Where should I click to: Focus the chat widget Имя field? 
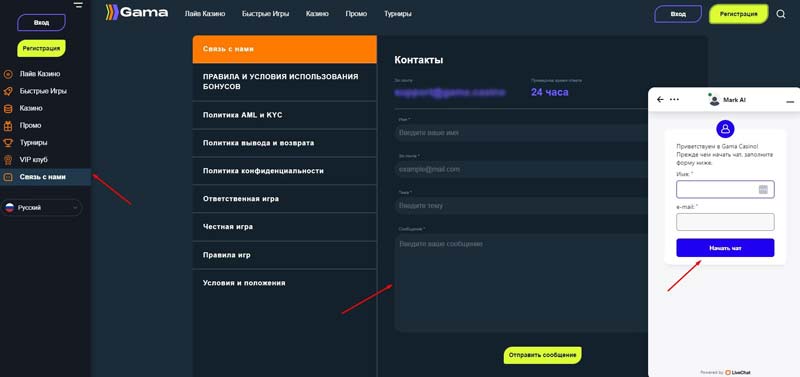point(725,189)
